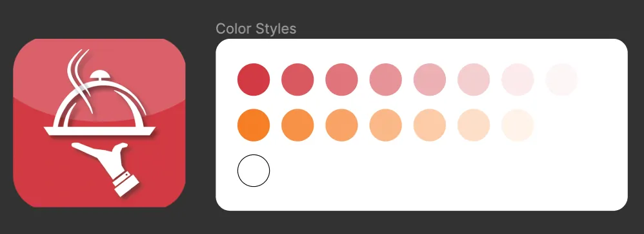Click the Color Styles heading

(256, 29)
